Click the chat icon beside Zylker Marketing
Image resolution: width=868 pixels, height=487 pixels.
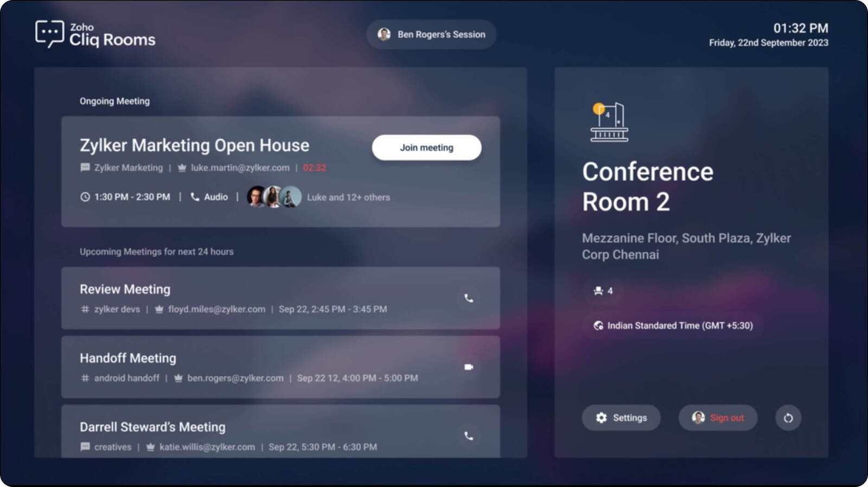tap(85, 168)
